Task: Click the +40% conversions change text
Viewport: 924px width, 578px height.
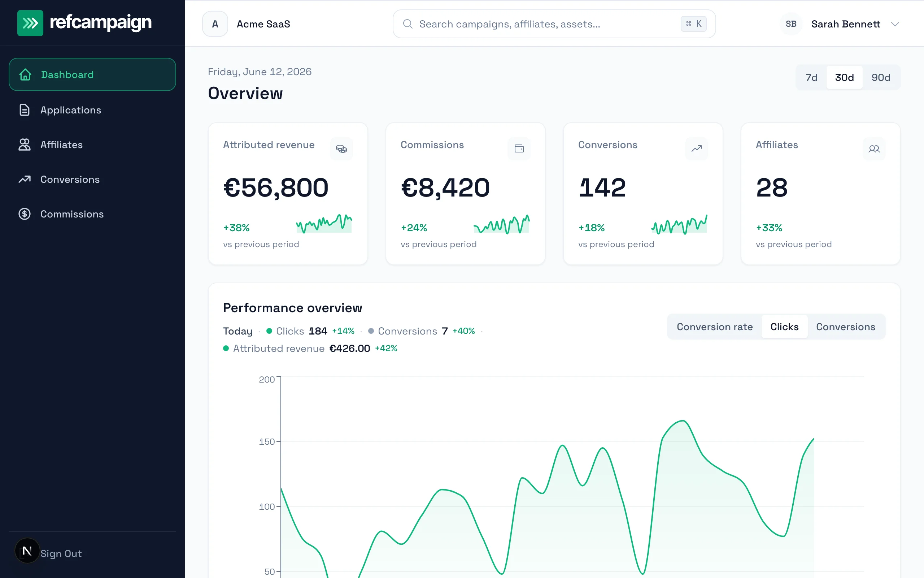Action: coord(463,331)
